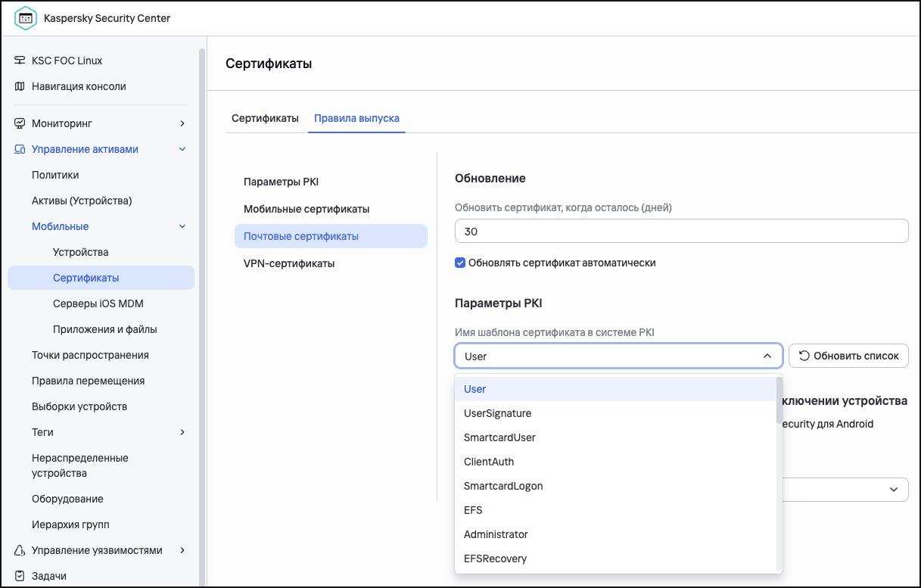Choose UserSignature from the template list
The image size is (921, 588).
(615, 413)
